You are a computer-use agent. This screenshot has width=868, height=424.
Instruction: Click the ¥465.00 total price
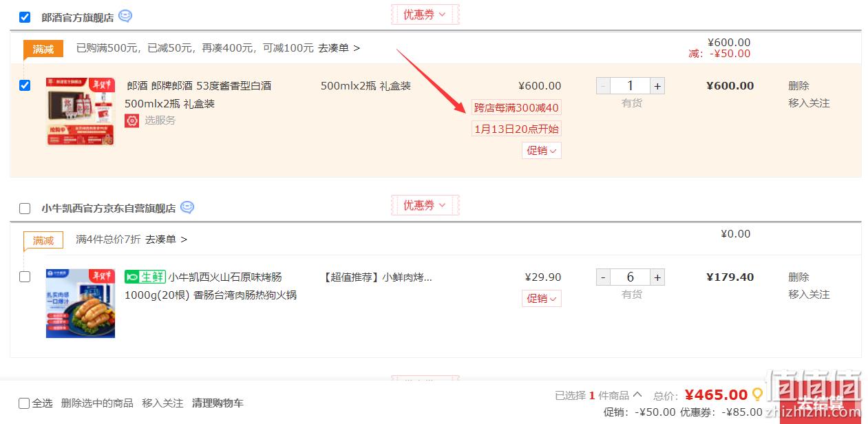coord(716,395)
